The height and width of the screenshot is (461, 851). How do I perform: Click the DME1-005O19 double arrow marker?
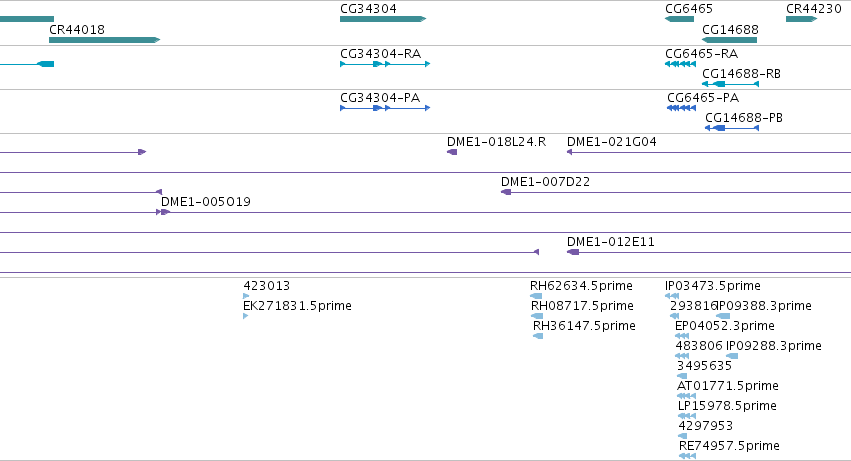click(x=163, y=212)
